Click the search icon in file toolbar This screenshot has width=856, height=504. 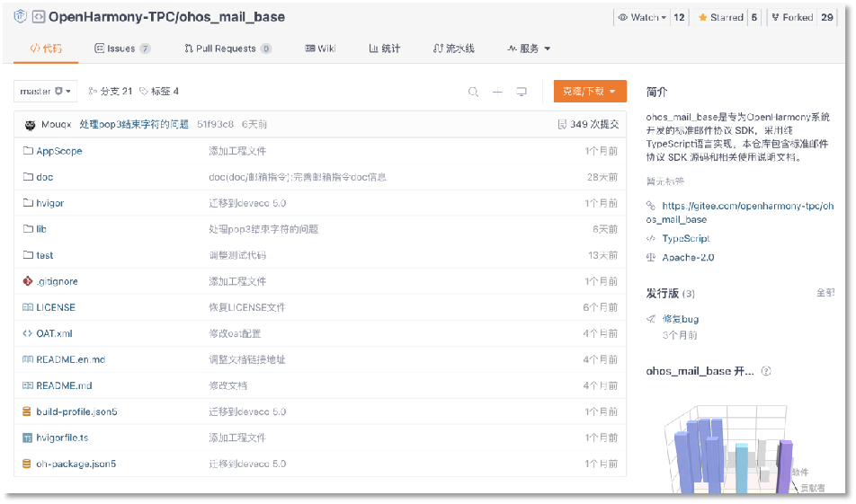(x=474, y=92)
